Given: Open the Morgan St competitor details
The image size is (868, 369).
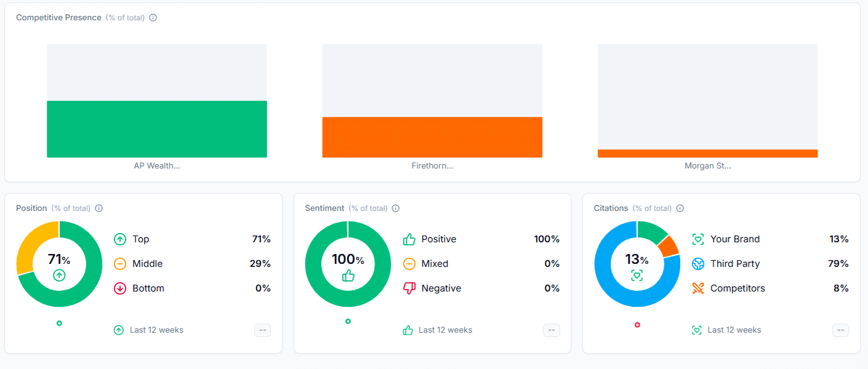Looking at the screenshot, I should 707,165.
